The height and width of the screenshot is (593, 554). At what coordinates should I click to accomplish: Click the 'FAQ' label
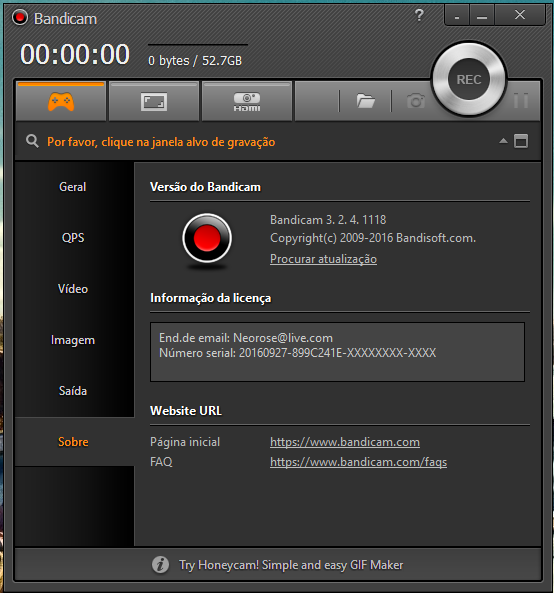[x=161, y=462]
